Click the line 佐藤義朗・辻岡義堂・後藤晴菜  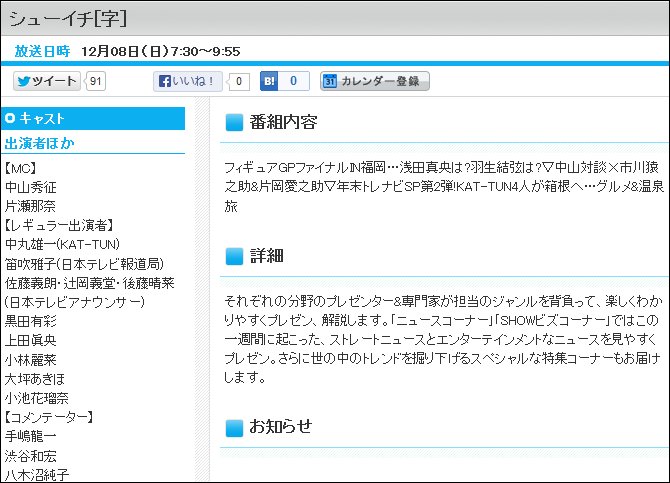[90, 283]
